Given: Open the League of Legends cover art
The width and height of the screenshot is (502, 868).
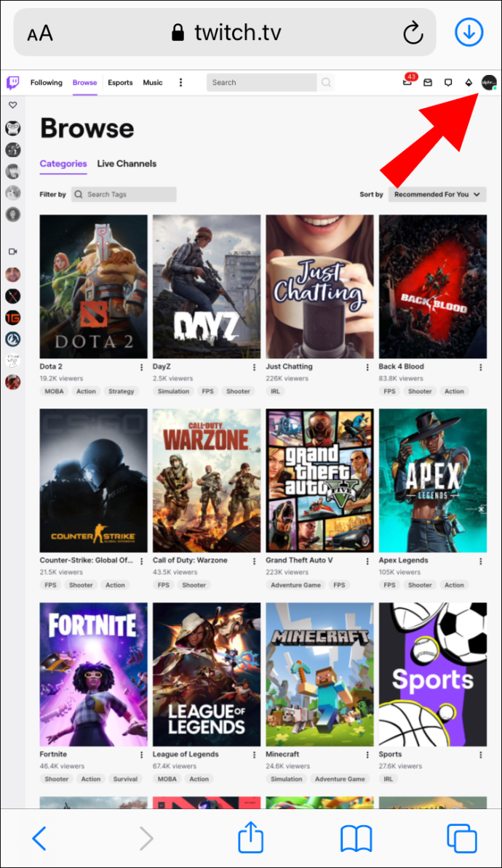Looking at the screenshot, I should pos(207,674).
